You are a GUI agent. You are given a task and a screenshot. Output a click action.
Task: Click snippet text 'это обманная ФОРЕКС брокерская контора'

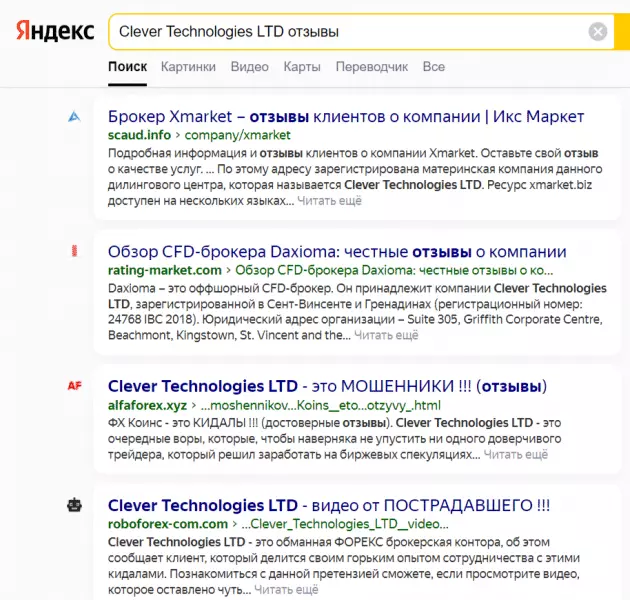point(379,542)
